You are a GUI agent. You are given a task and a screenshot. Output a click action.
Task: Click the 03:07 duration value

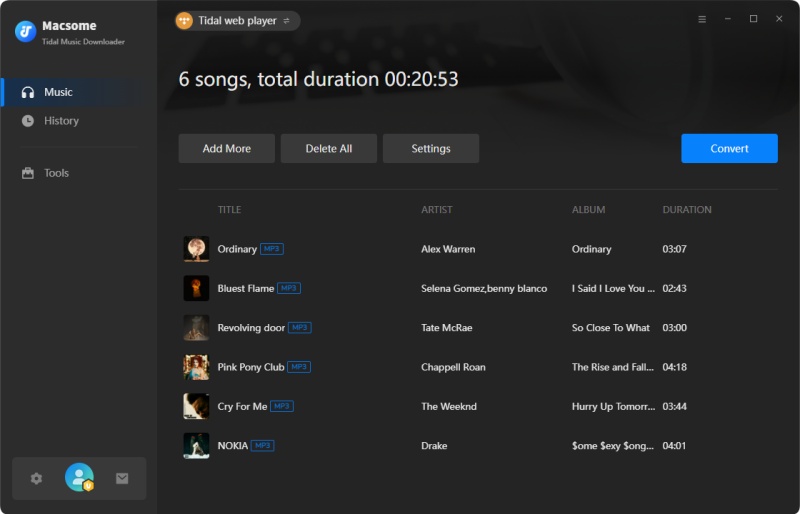(x=674, y=249)
